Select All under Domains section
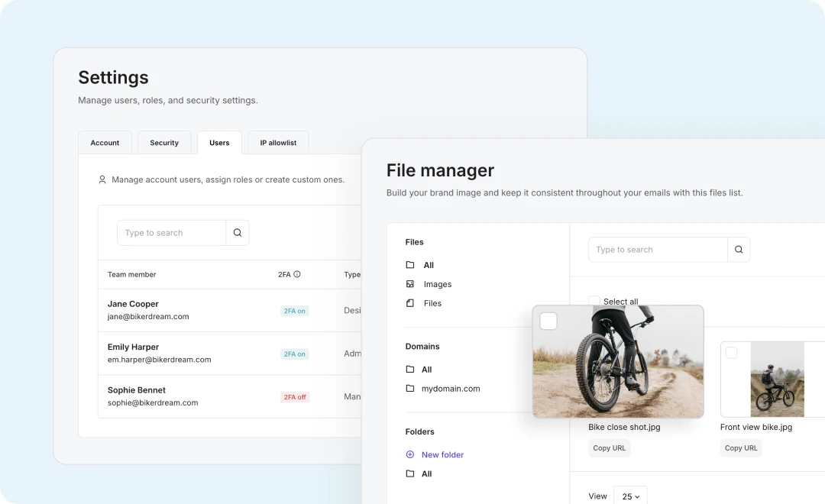Screen dimensions: 825x504 coord(427,370)
